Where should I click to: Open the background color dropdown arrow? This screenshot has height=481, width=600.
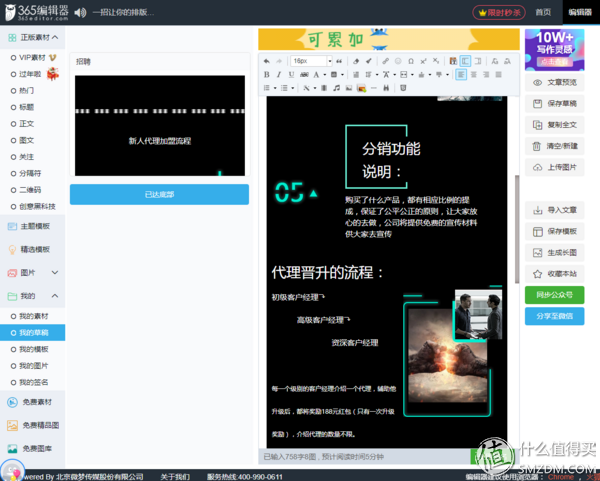click(342, 75)
